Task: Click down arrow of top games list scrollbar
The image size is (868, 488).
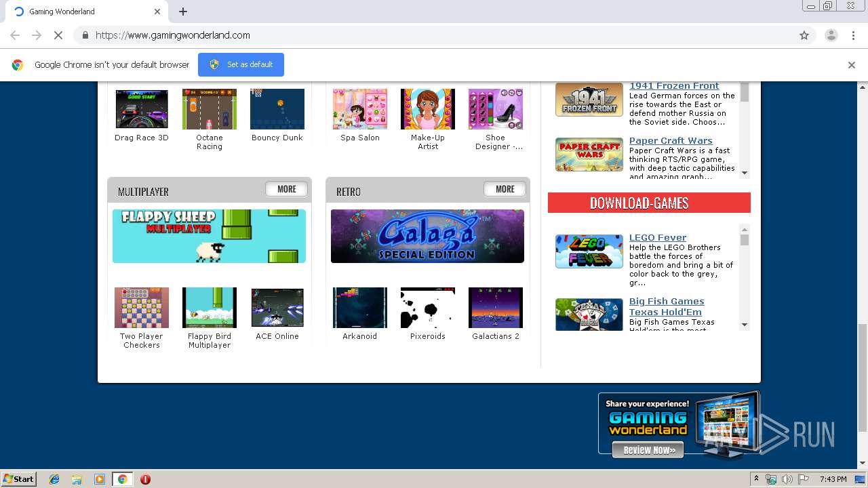Action: pos(745,173)
